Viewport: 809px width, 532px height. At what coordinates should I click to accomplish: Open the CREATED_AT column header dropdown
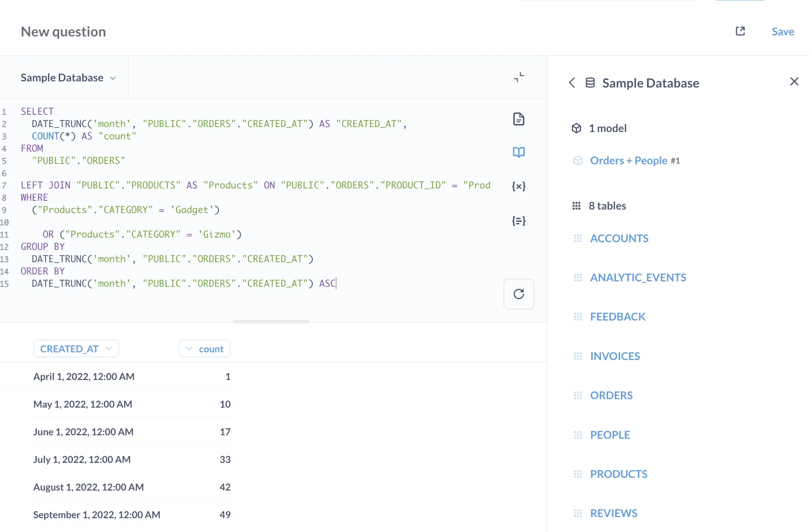pyautogui.click(x=76, y=349)
